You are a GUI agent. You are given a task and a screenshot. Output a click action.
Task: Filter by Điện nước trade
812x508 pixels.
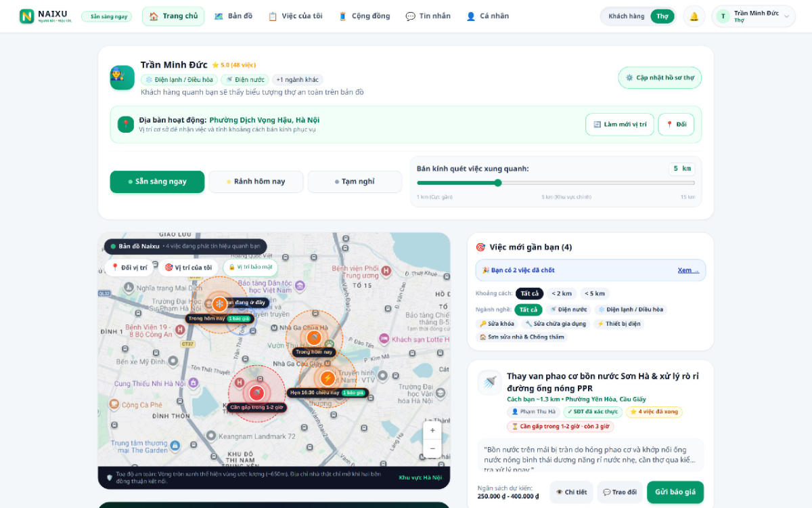568,310
